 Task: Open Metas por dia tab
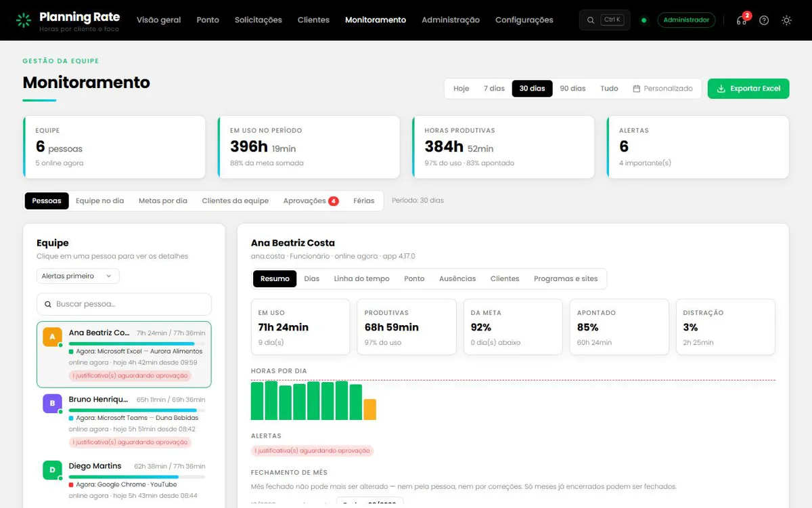click(163, 200)
